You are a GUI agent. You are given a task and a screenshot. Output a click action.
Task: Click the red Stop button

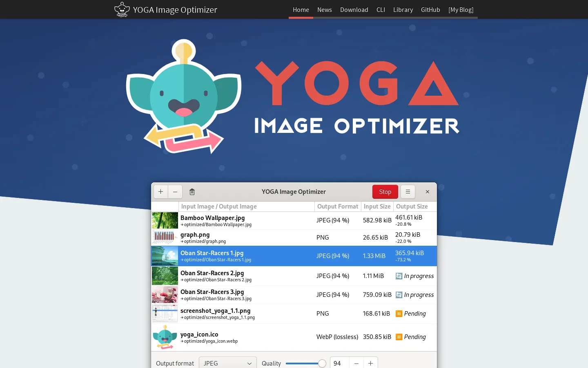(x=385, y=192)
